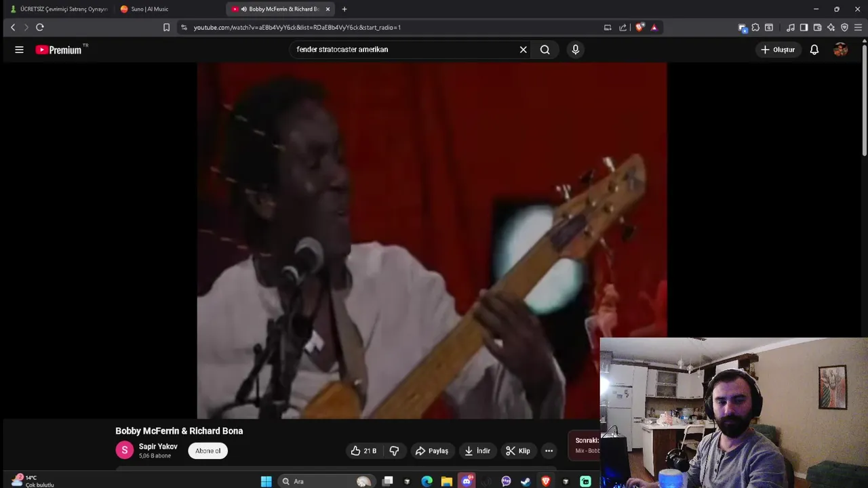This screenshot has height=488, width=868.
Task: Subscribe with Abone ol button
Action: tap(208, 451)
